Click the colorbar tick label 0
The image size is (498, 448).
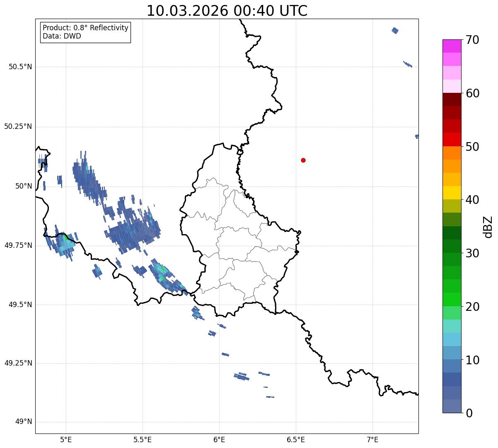[469, 413]
